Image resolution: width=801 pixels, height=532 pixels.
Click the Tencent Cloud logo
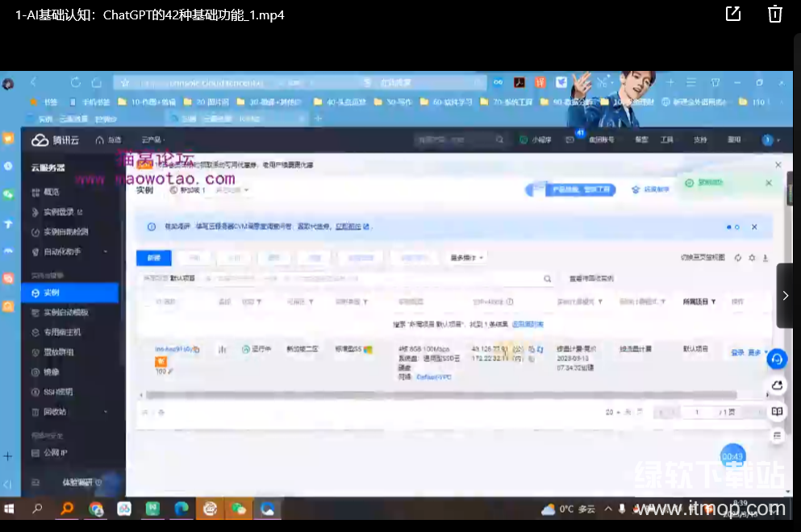coord(55,140)
